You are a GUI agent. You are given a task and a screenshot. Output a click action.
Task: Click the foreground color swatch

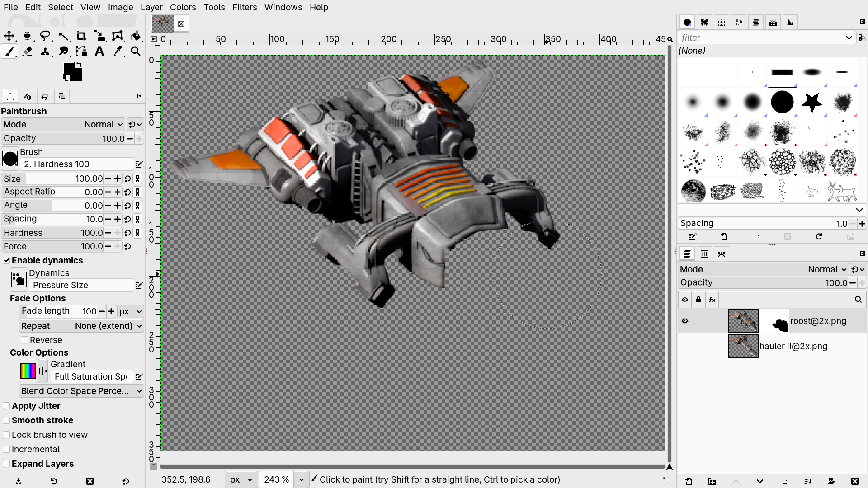[68, 68]
